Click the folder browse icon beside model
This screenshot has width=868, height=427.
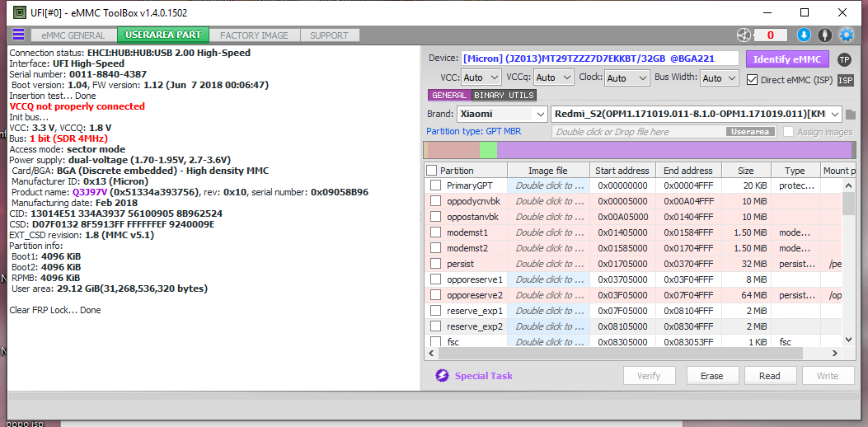click(851, 115)
